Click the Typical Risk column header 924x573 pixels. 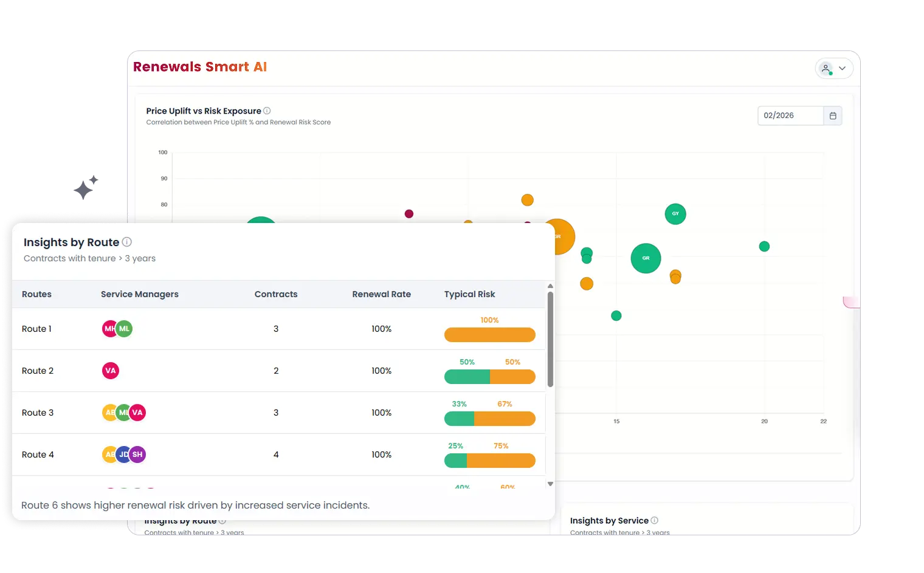coord(469,294)
